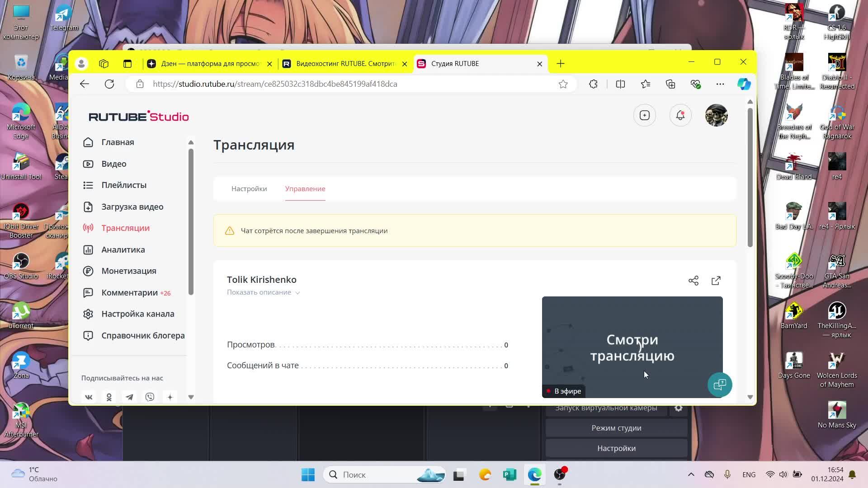Open a new browser tab
The height and width of the screenshot is (488, 868).
coord(561,64)
